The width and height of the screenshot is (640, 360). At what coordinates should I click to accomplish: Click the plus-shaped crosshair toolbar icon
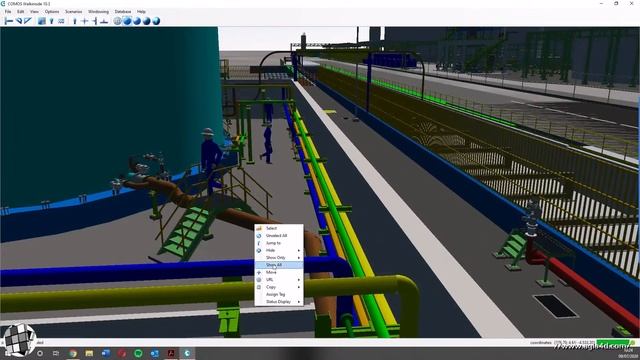pos(84,21)
